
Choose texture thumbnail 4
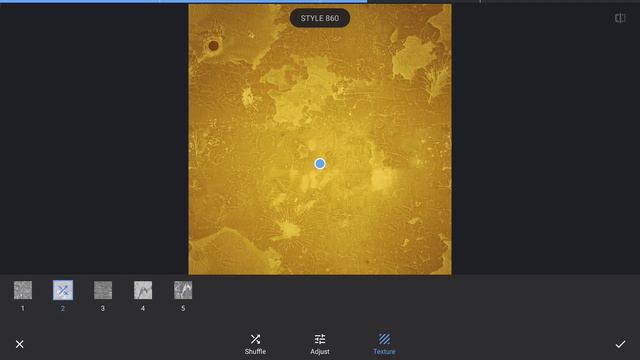pyautogui.click(x=143, y=290)
